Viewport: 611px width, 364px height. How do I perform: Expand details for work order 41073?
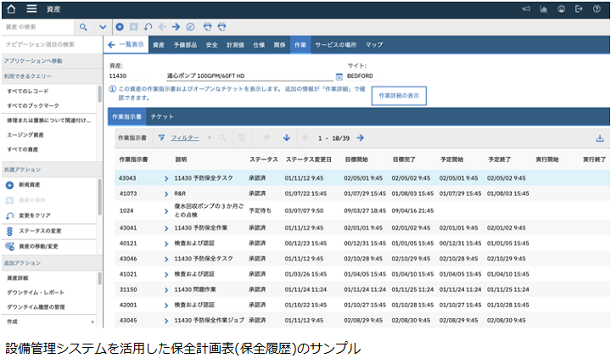(166, 193)
